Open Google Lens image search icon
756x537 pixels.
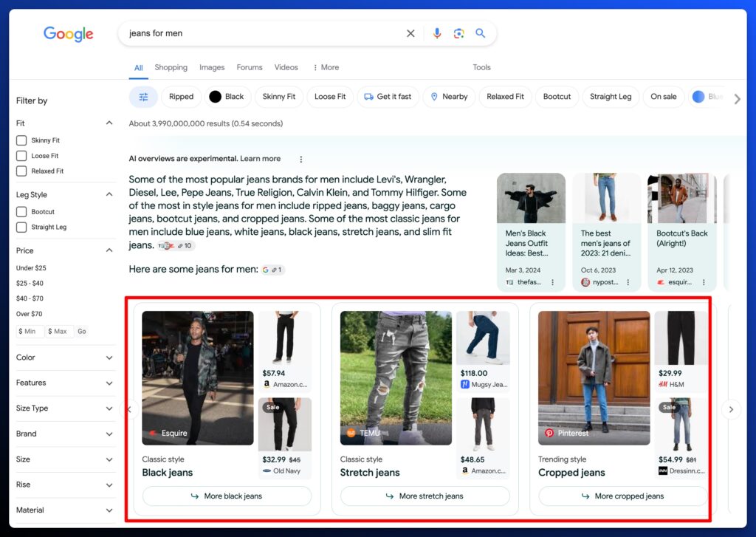click(458, 33)
